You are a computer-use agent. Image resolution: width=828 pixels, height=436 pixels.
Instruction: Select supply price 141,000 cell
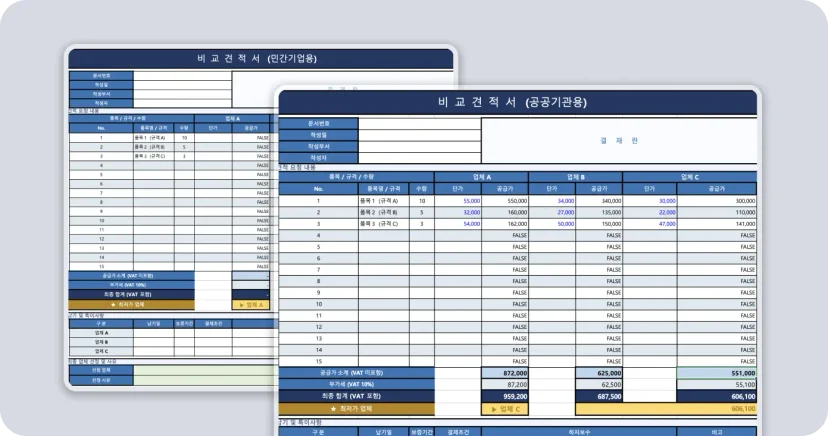tap(717, 224)
